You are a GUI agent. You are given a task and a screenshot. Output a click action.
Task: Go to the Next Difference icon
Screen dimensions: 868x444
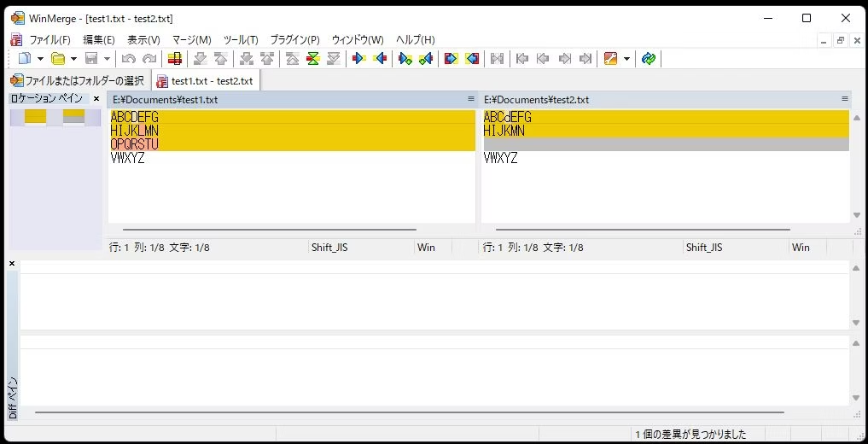coord(200,58)
